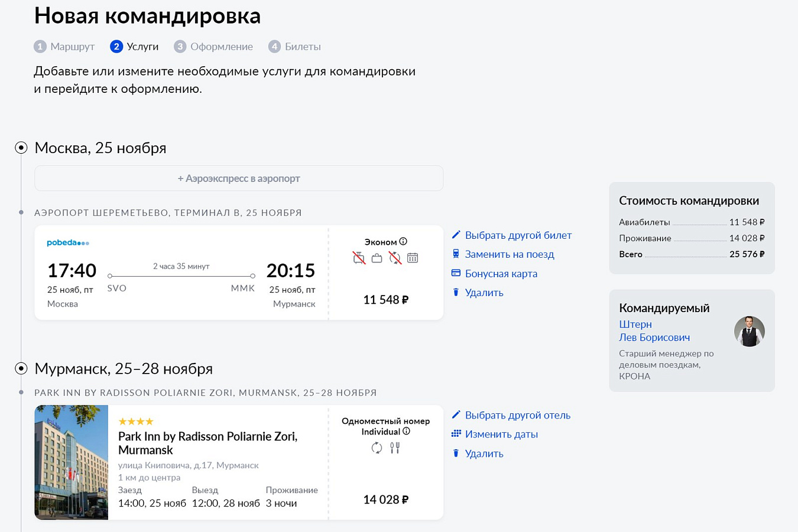Click the card icon near Бонусная карта
Image resolution: width=798 pixels, height=532 pixels.
[456, 273]
